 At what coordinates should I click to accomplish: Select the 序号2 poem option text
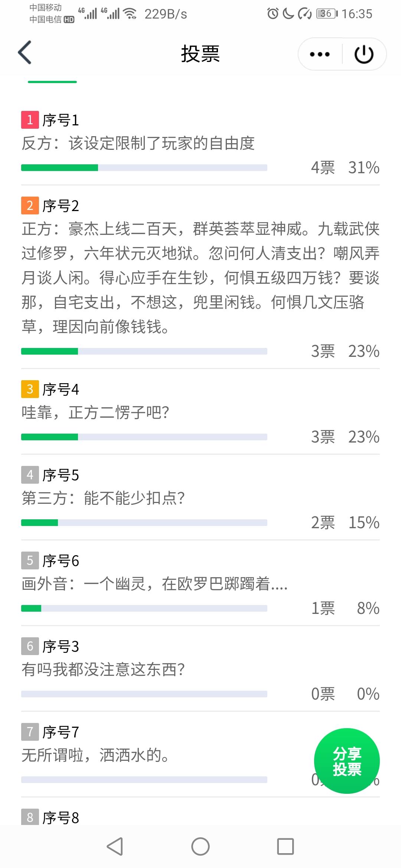[200, 278]
